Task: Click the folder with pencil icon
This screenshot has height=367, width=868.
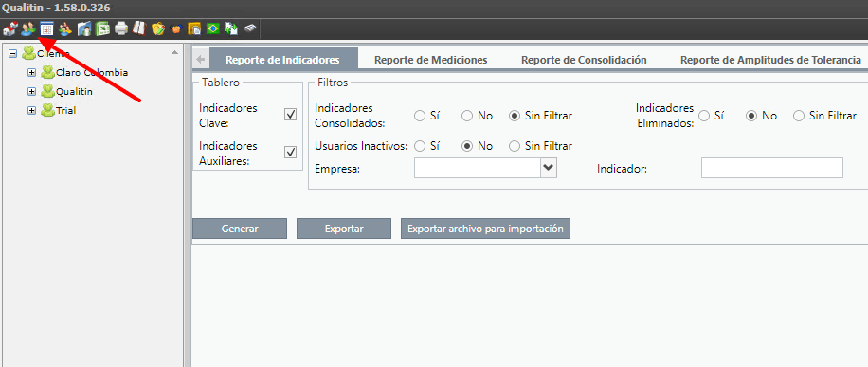Action: pos(157,28)
